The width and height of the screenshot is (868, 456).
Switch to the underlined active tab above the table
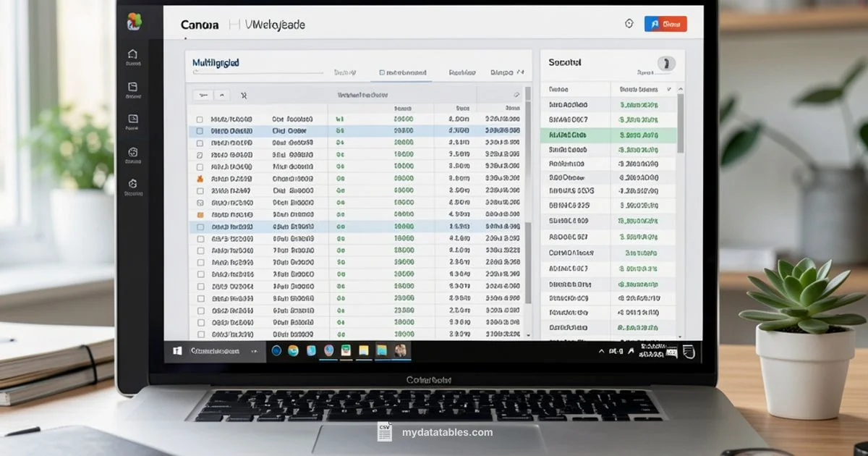click(x=402, y=72)
